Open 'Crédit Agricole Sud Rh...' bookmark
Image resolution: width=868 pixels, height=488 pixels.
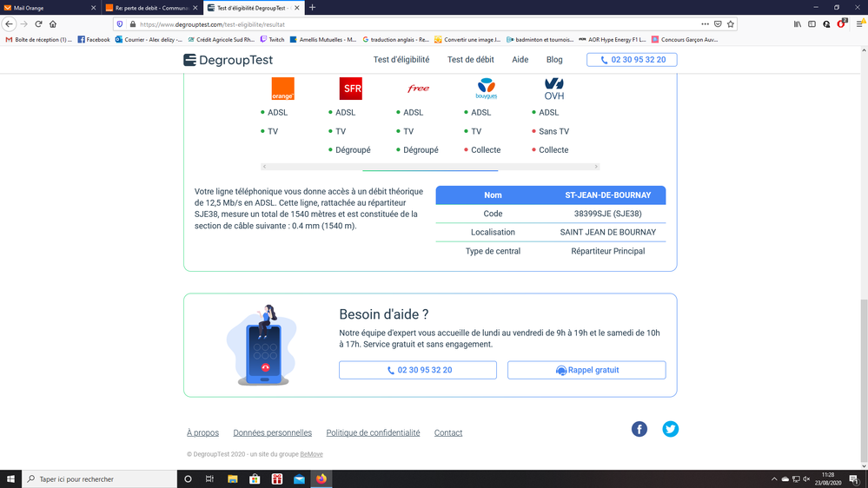(221, 39)
